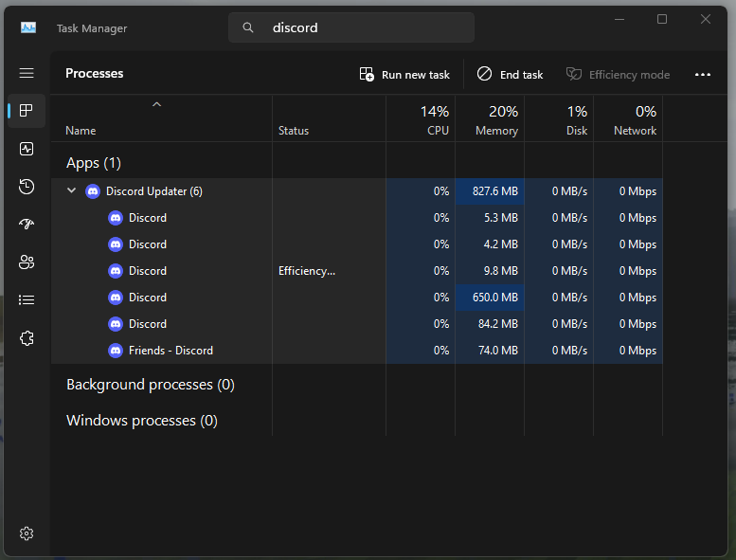The width and height of the screenshot is (736, 560).
Task: Open the Services page icon
Action: coord(27,338)
